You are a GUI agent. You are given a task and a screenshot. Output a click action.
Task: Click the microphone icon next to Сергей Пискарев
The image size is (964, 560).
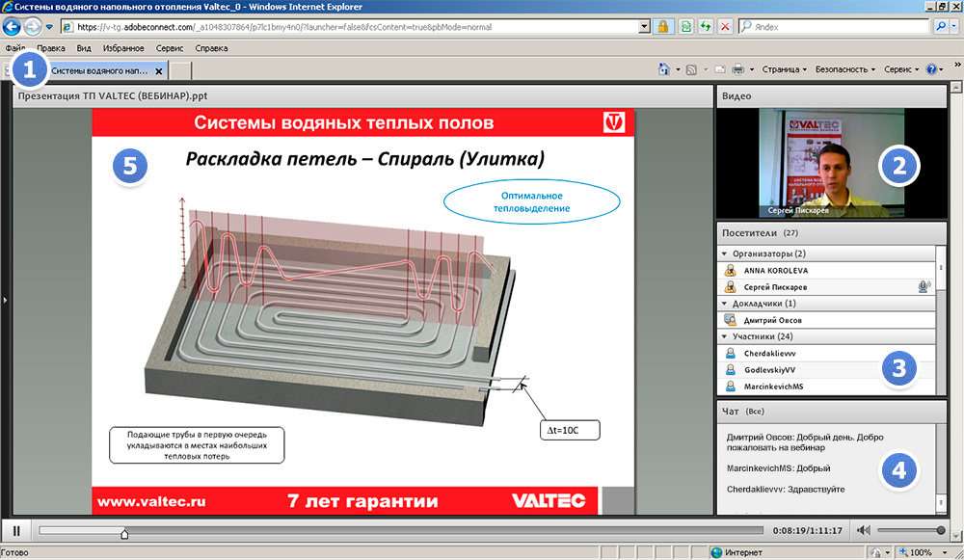point(924,286)
